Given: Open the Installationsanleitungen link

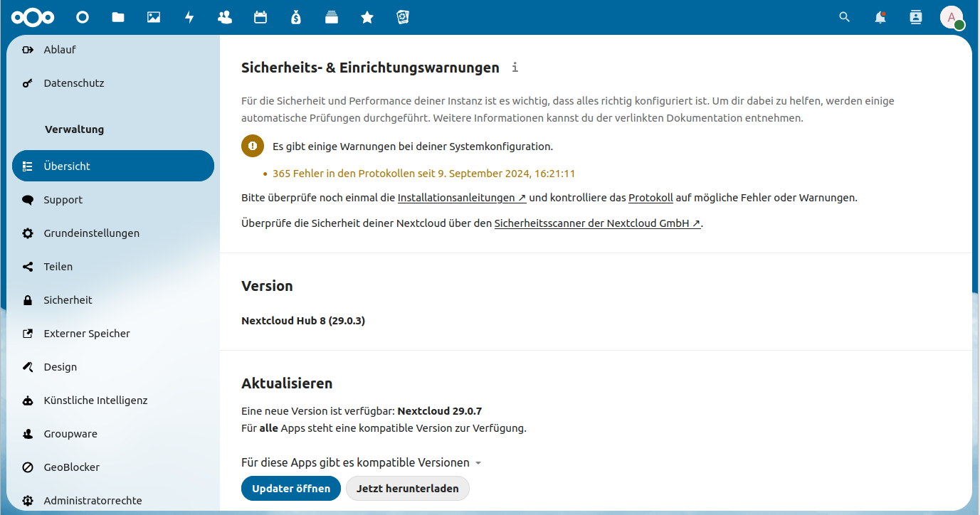Looking at the screenshot, I should (462, 198).
